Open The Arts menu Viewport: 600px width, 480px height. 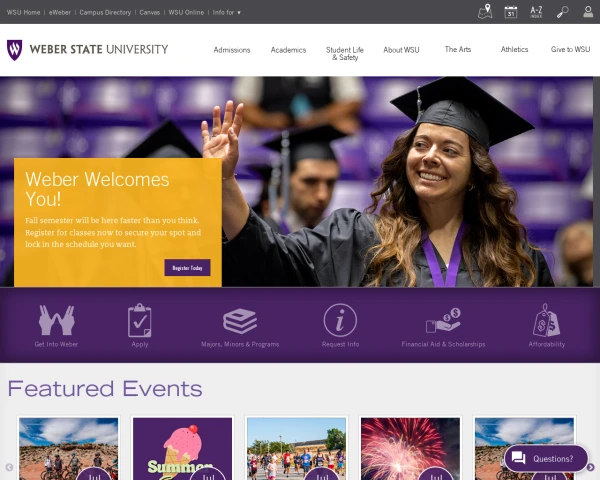click(x=458, y=49)
